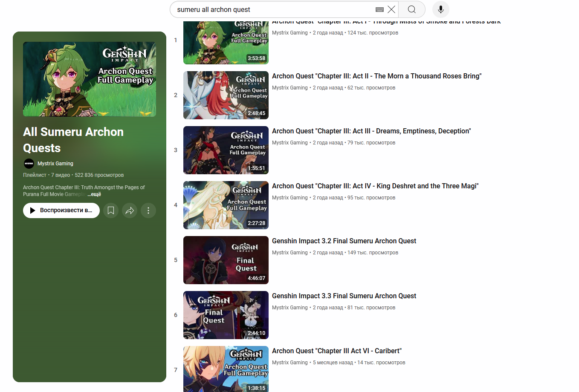Click the magnifier search button
The image size is (579, 392).
(x=412, y=9)
